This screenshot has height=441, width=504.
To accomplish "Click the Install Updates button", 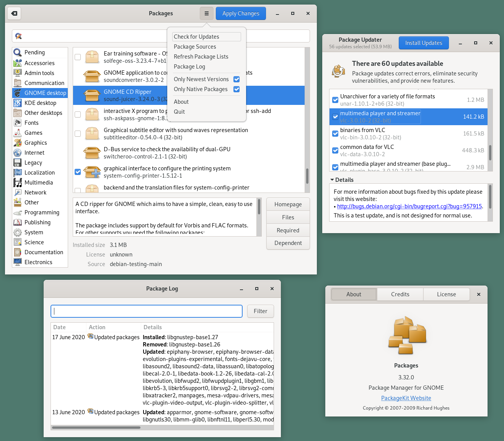I will 424,43.
